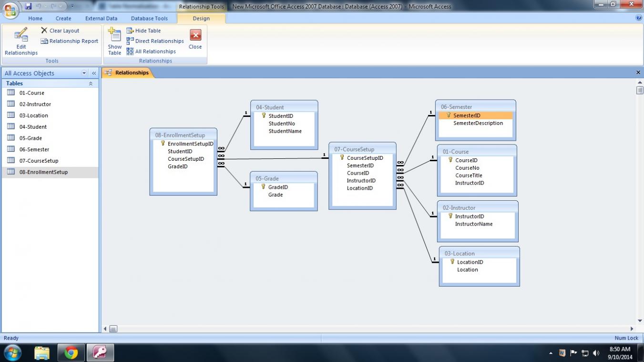Show Direct Relationships
The width and height of the screenshot is (644, 362).
(155, 41)
